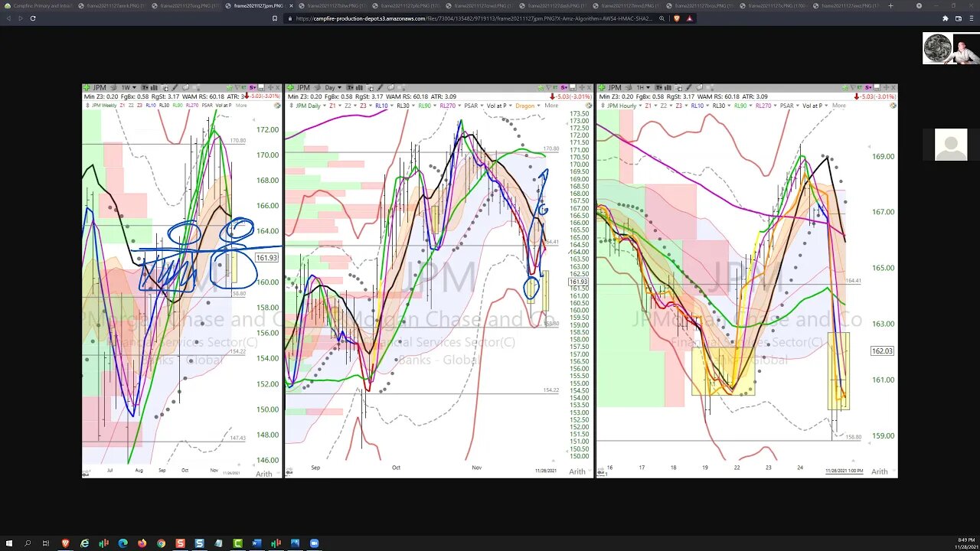Switch to the frame20211127ung.PNG tab
Image resolution: width=980 pixels, height=551 pixels.
(185, 5)
